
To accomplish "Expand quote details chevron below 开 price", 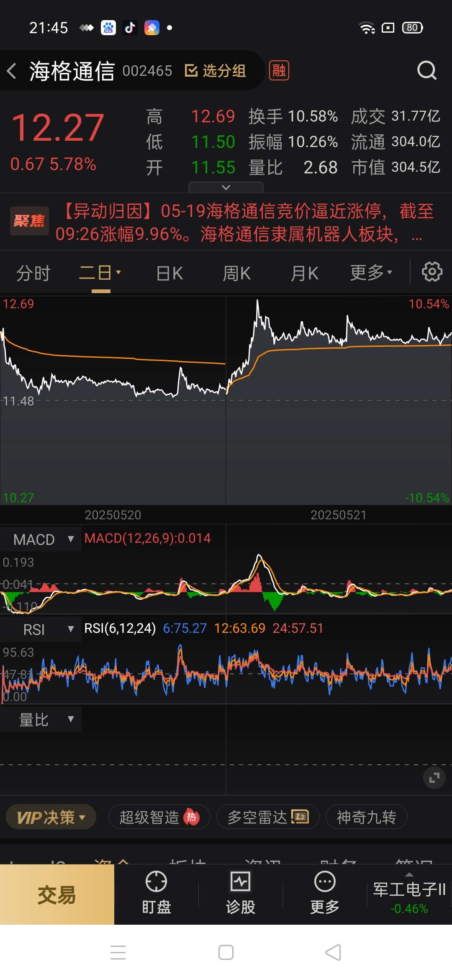I will tap(226, 187).
